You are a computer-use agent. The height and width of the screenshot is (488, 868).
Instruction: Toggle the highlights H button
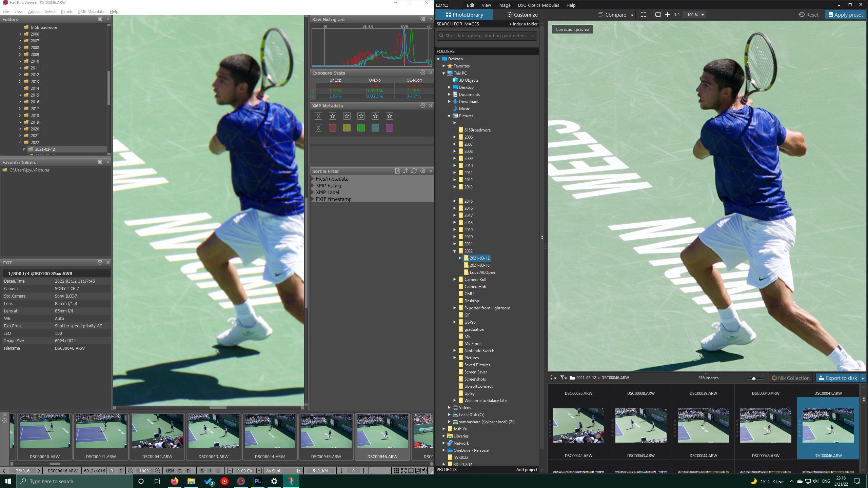pos(210,471)
